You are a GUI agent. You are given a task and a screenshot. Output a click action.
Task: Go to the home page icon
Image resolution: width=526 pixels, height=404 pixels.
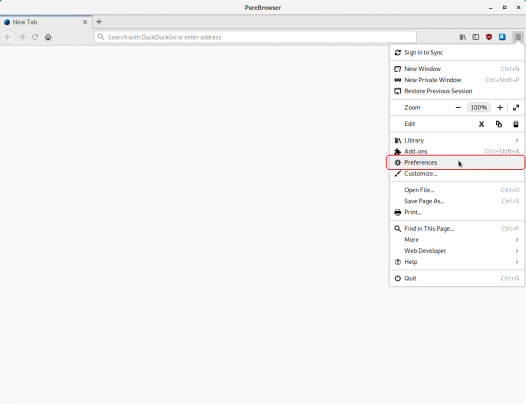(48, 37)
